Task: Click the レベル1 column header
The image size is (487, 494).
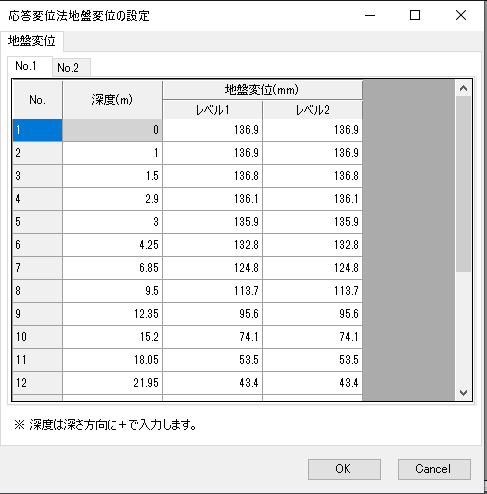Action: 213,110
